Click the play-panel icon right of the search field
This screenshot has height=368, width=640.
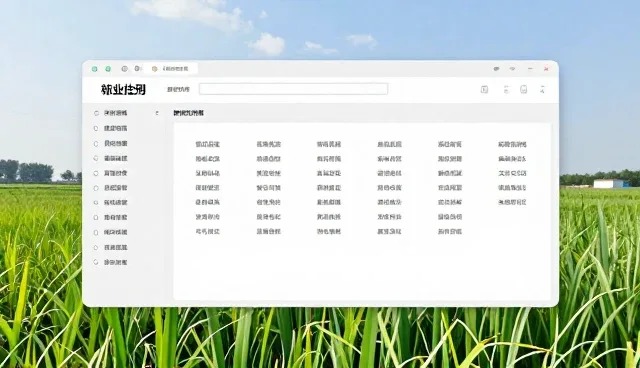pyautogui.click(x=484, y=89)
